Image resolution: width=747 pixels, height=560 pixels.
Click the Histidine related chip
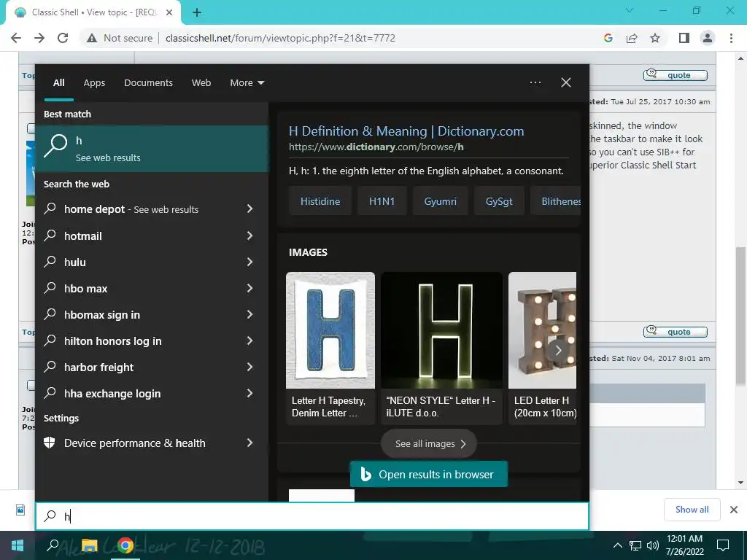[x=320, y=201]
